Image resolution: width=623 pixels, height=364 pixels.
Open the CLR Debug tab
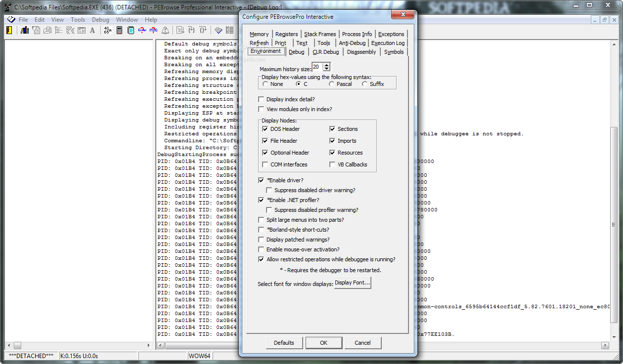[326, 52]
